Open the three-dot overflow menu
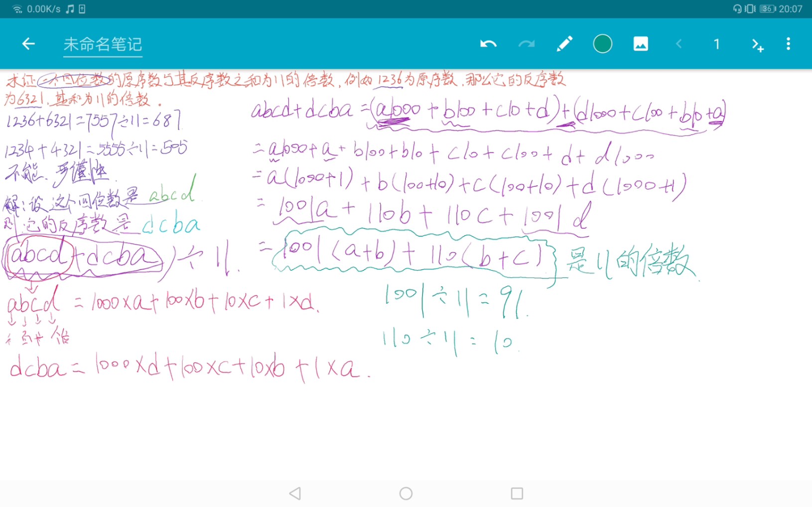 point(788,44)
